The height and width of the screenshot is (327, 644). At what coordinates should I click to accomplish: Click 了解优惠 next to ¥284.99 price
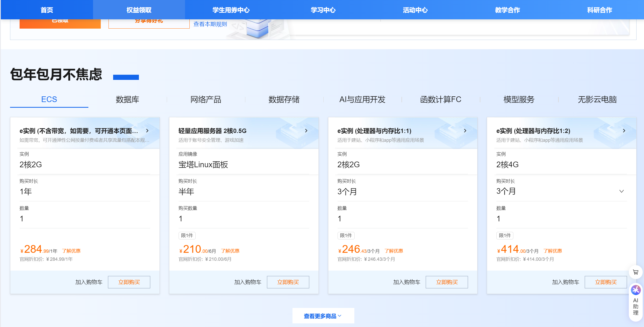pos(71,251)
